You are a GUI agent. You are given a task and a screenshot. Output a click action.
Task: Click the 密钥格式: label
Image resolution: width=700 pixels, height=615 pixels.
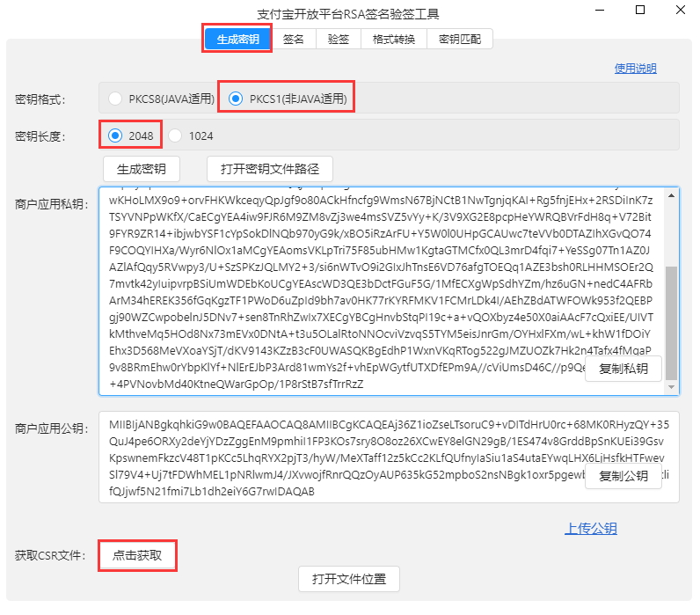40,99
